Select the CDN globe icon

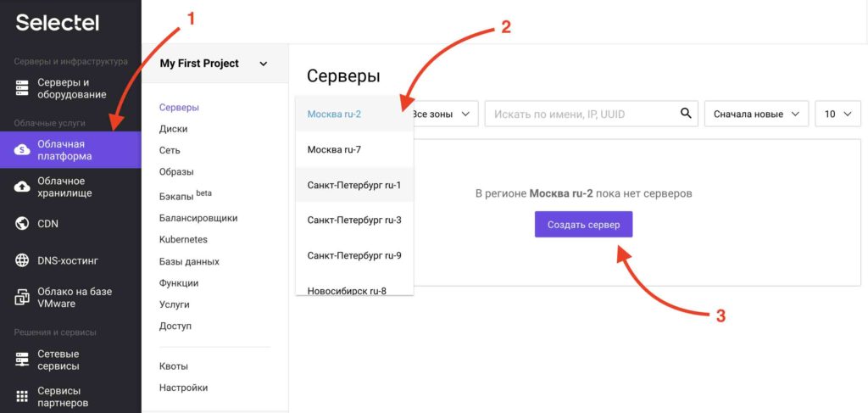pyautogui.click(x=21, y=224)
